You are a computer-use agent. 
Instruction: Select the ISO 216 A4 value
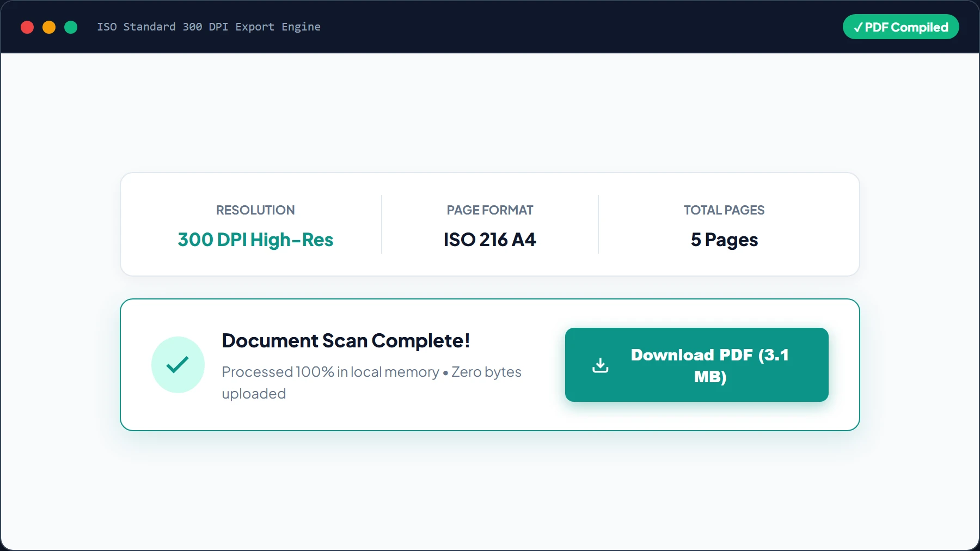(x=490, y=240)
